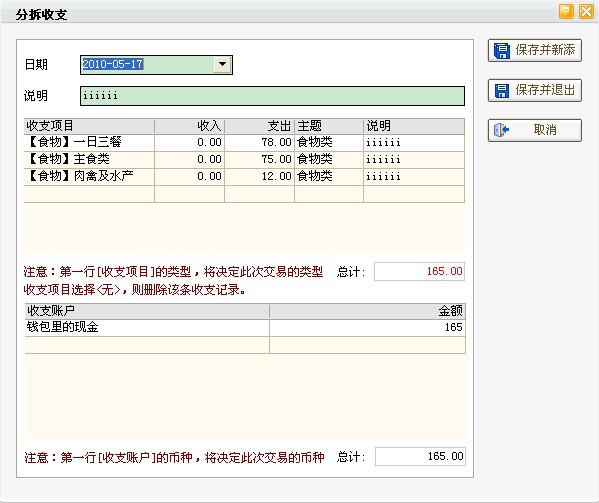Click the 金额 column header

coord(367,311)
